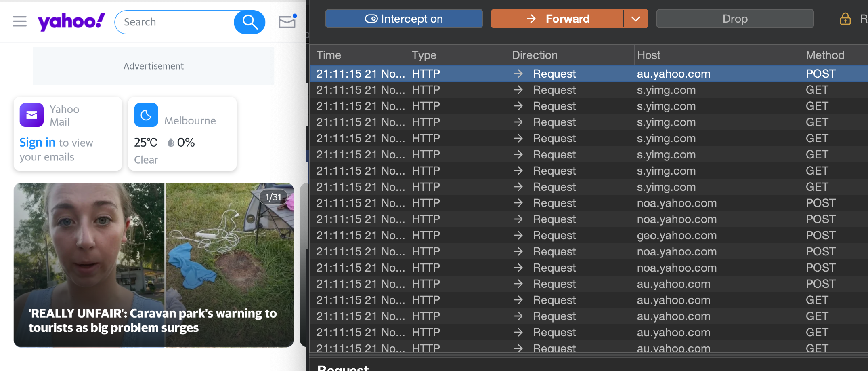Image resolution: width=868 pixels, height=371 pixels.
Task: Open the mail envelope icon in header
Action: [287, 21]
